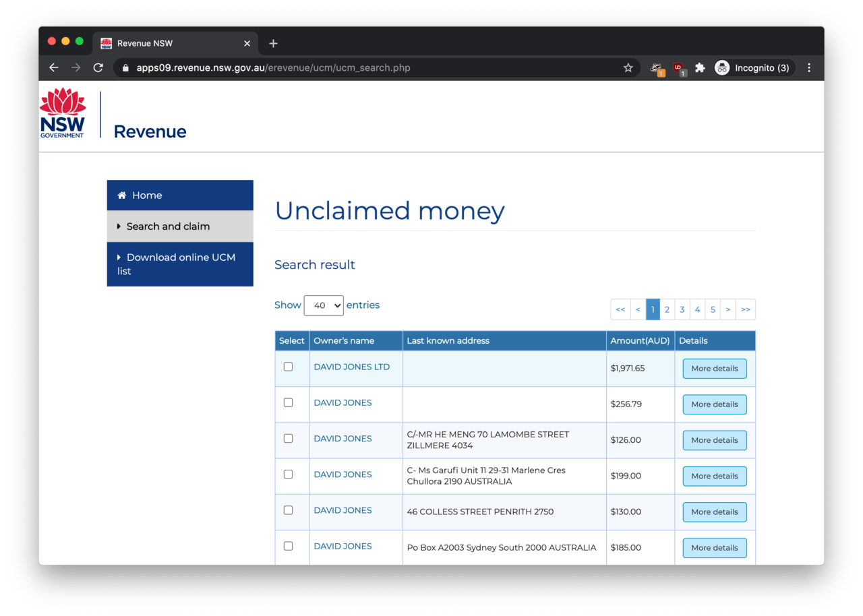
Task: Click the padlock site info icon
Action: [x=125, y=67]
